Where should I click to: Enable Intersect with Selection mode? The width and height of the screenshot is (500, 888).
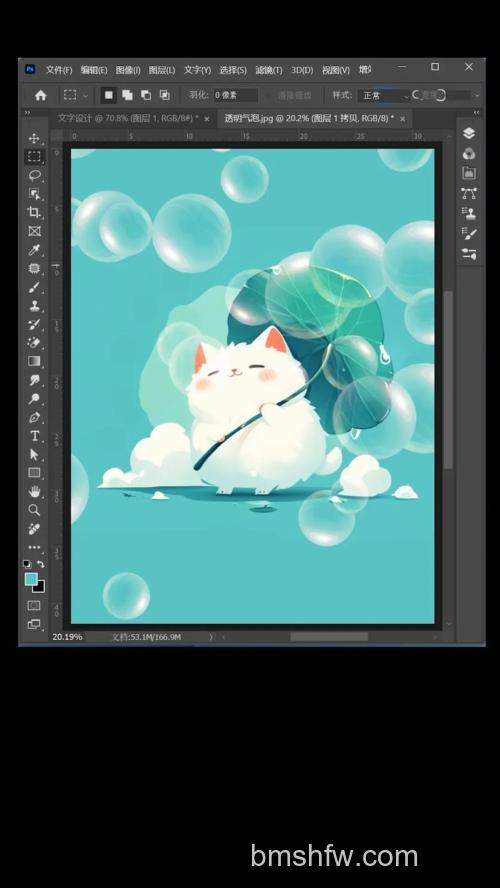[x=165, y=95]
